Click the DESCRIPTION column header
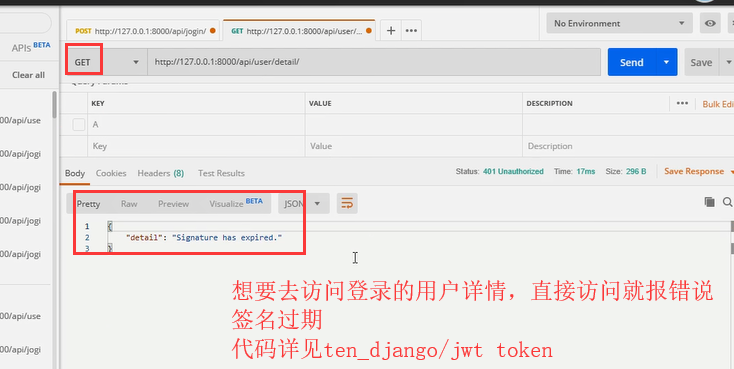Viewport: 734px width, 369px height. (549, 103)
